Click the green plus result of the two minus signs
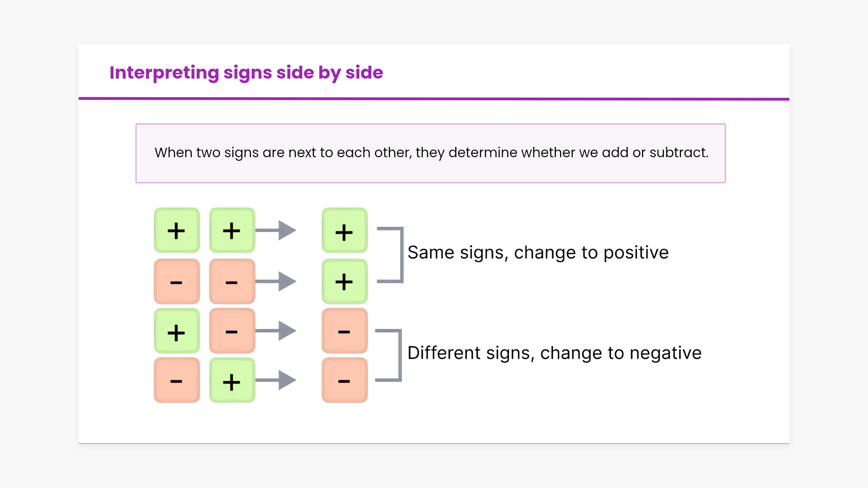 coord(344,282)
